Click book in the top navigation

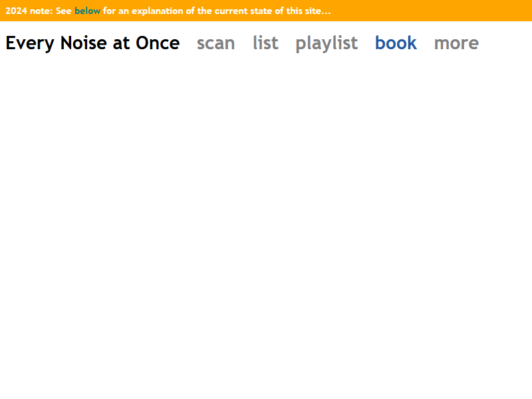(396, 43)
